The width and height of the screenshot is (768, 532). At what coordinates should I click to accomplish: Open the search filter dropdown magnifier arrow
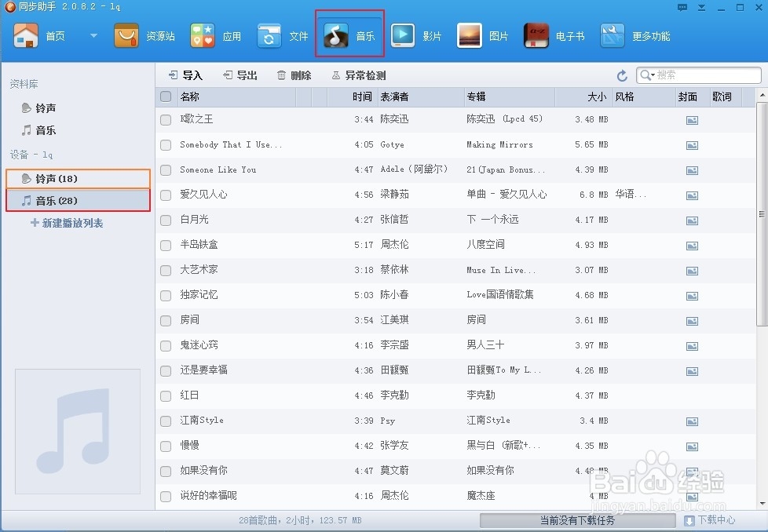tap(648, 75)
